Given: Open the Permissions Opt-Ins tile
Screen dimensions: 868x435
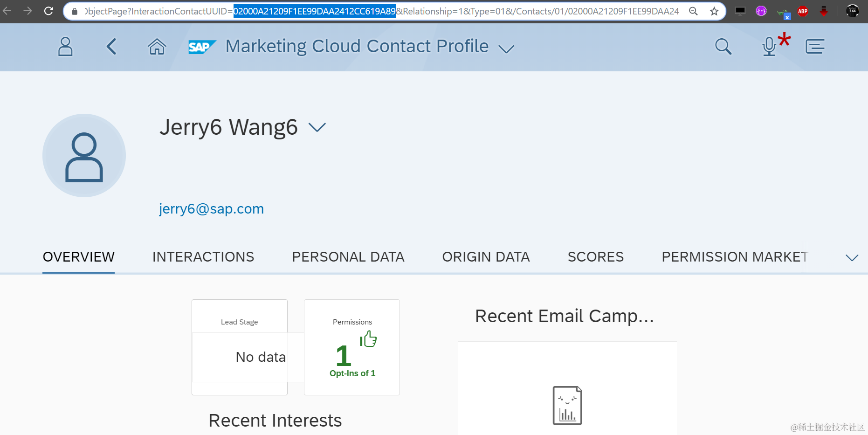Looking at the screenshot, I should coord(352,347).
